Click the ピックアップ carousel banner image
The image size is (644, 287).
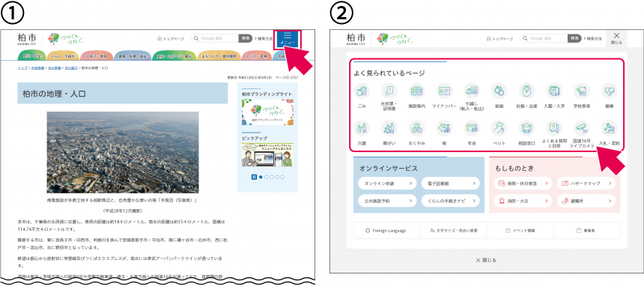coord(267,155)
